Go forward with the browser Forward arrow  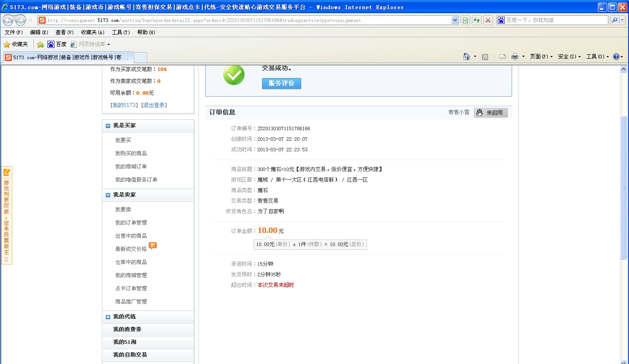(x=20, y=20)
